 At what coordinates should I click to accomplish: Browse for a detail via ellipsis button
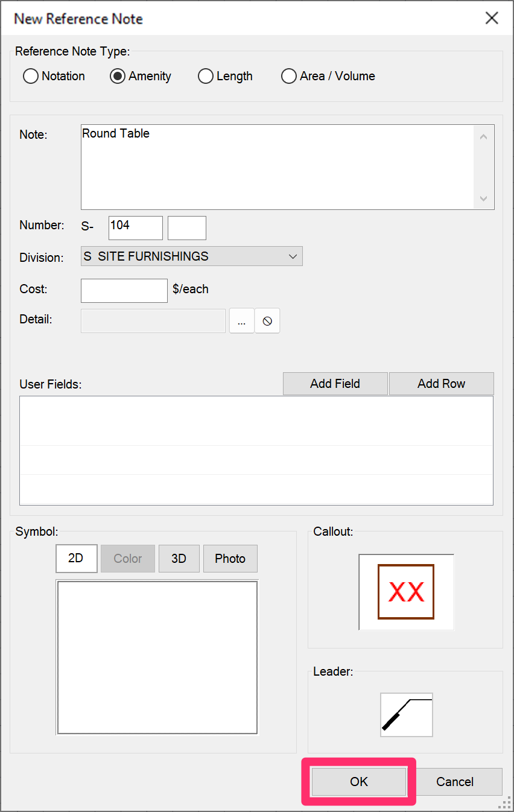[242, 321]
